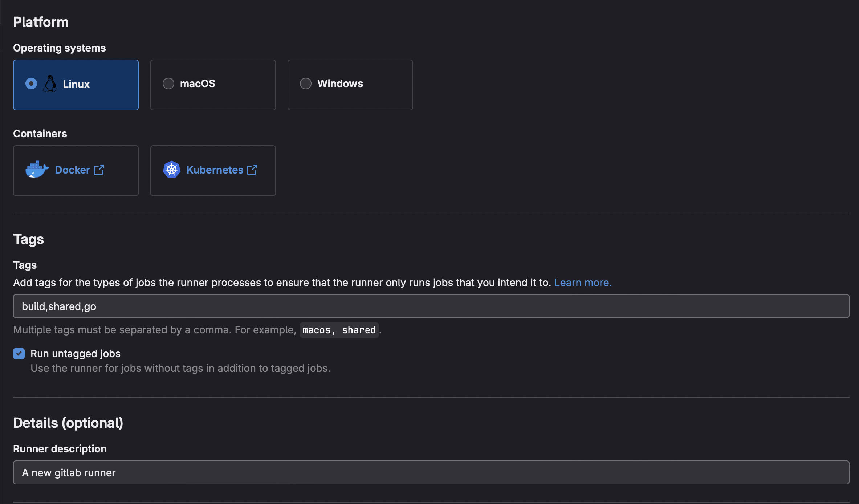Viewport: 859px width, 504px height.
Task: Click external link icon beside Kubernetes
Action: click(252, 170)
